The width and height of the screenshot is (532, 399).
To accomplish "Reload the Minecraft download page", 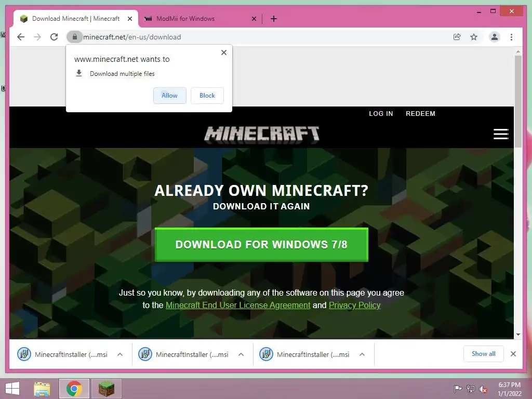I will [x=54, y=37].
